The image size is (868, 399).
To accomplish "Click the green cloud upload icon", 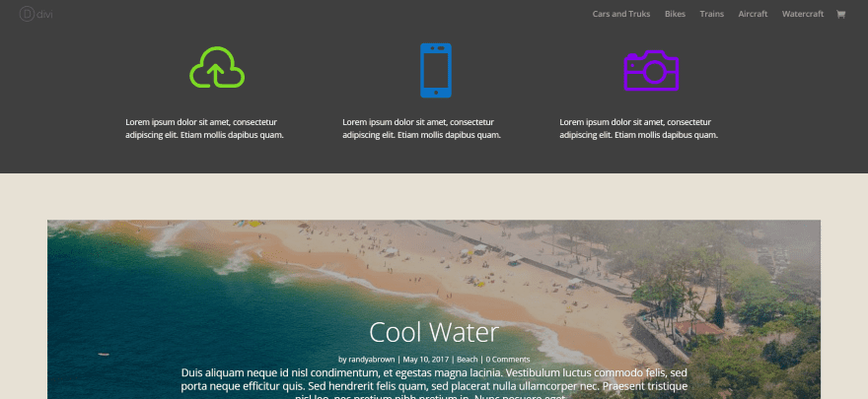I will (217, 67).
